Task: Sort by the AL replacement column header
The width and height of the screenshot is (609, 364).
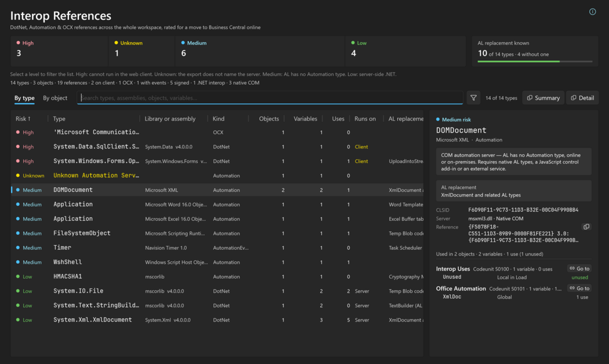Action: pos(405,119)
